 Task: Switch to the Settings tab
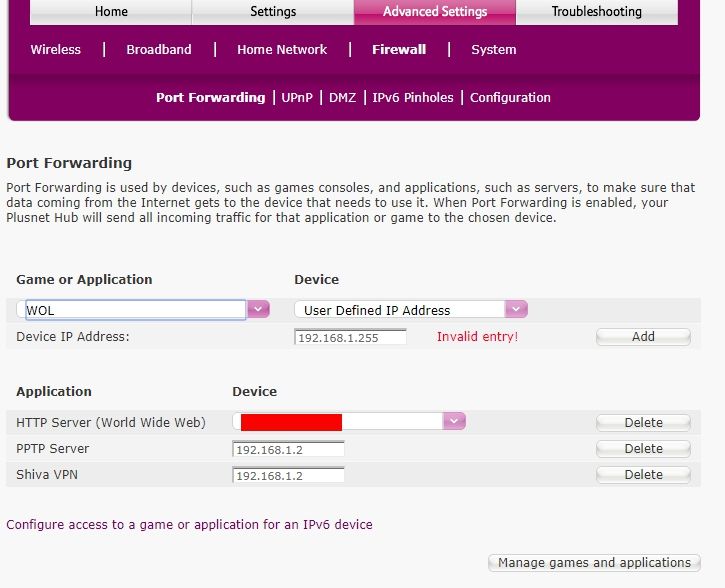tap(273, 12)
